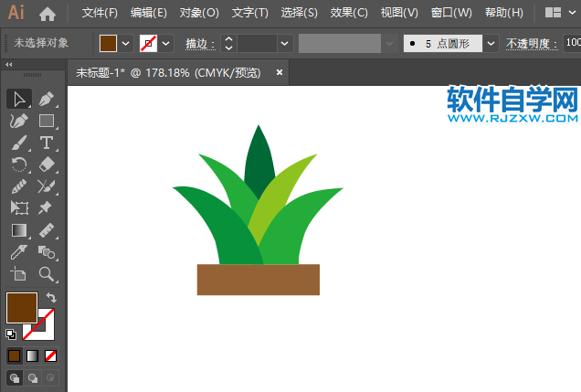The height and width of the screenshot is (392, 581).
Task: Set paint mode to None
Action: [x=50, y=356]
